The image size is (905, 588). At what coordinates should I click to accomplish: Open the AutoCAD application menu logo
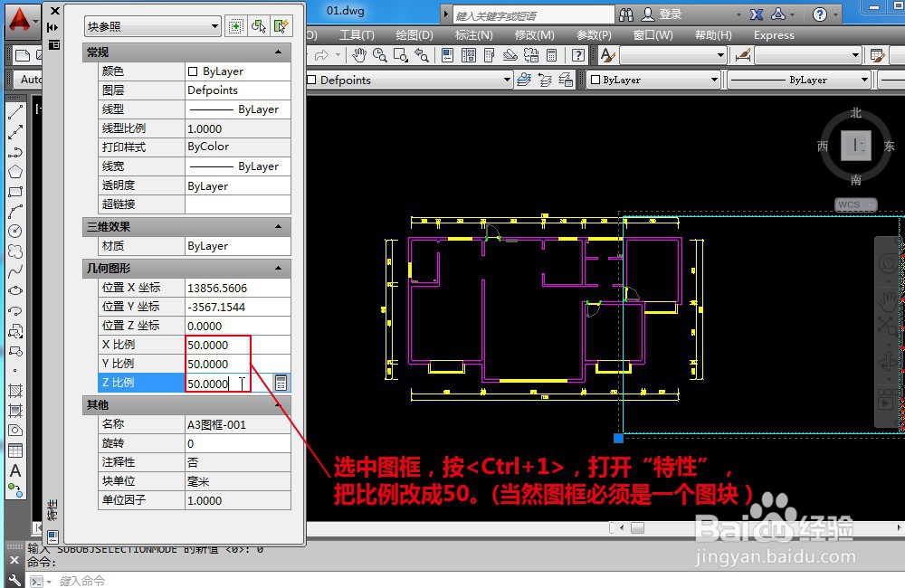(19, 20)
